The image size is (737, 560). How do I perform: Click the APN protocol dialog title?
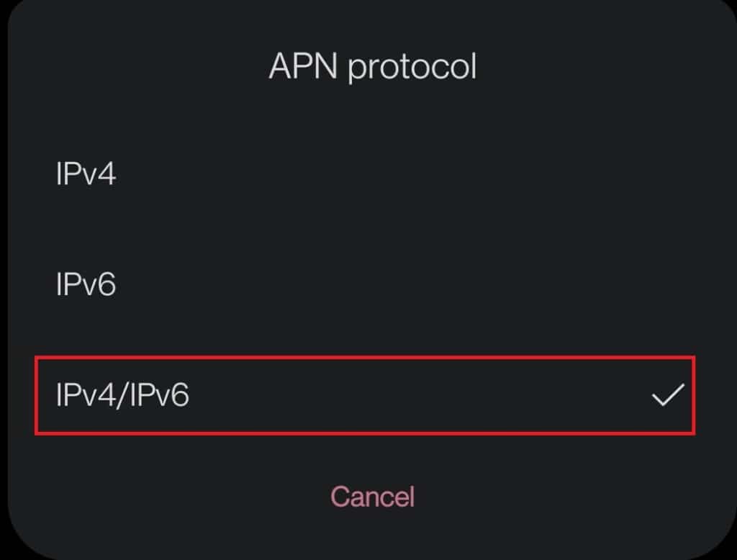click(x=374, y=66)
